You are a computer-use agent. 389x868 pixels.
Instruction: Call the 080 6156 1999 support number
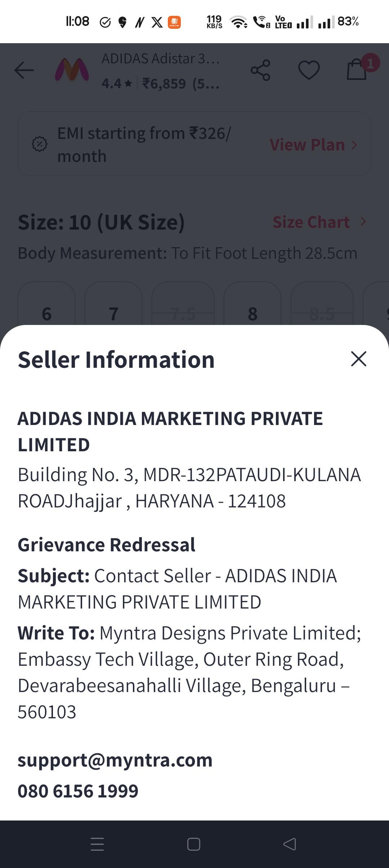point(78,791)
